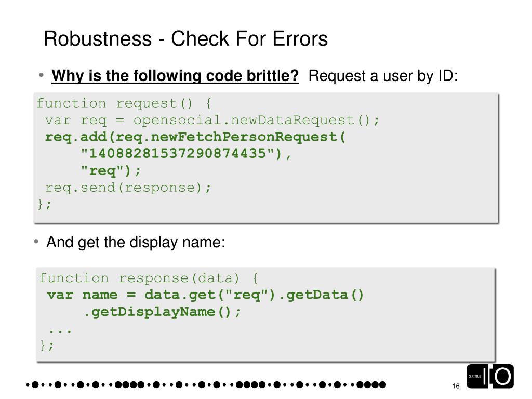The image size is (532, 399).
Task: Click the line "req.send(response);"
Action: coord(128,187)
